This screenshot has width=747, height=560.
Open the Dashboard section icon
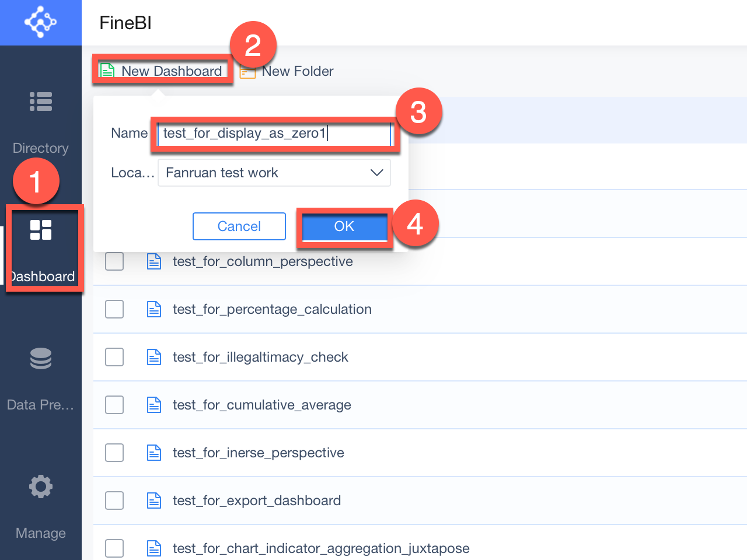[x=40, y=230]
